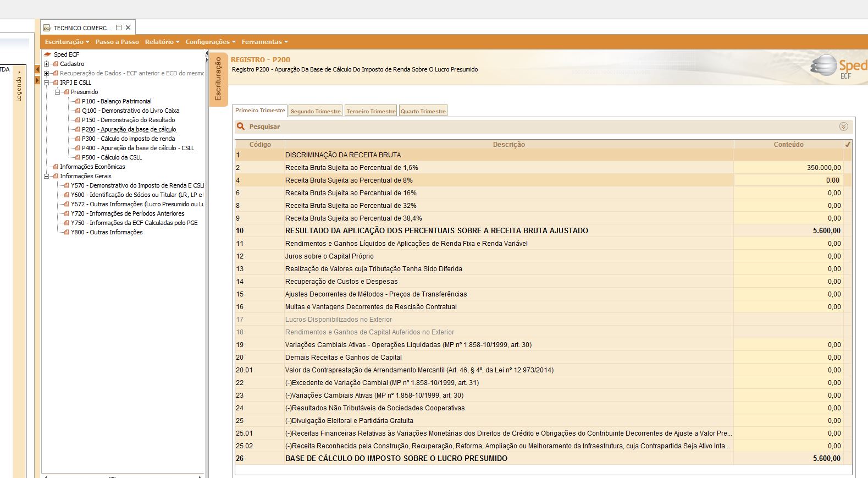Image resolution: width=868 pixels, height=478 pixels.
Task: Click the Sped ECF root node icon
Action: click(x=48, y=54)
